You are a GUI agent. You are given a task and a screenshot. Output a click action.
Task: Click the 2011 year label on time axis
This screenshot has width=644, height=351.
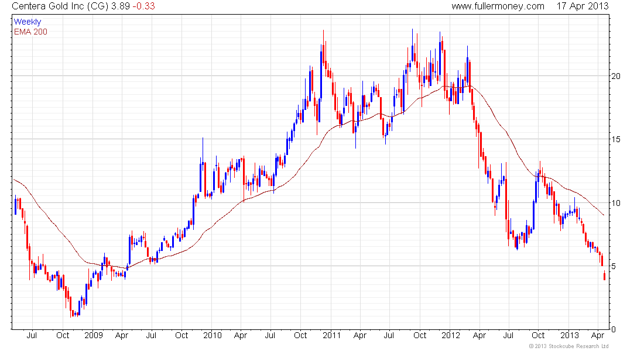[x=331, y=335]
